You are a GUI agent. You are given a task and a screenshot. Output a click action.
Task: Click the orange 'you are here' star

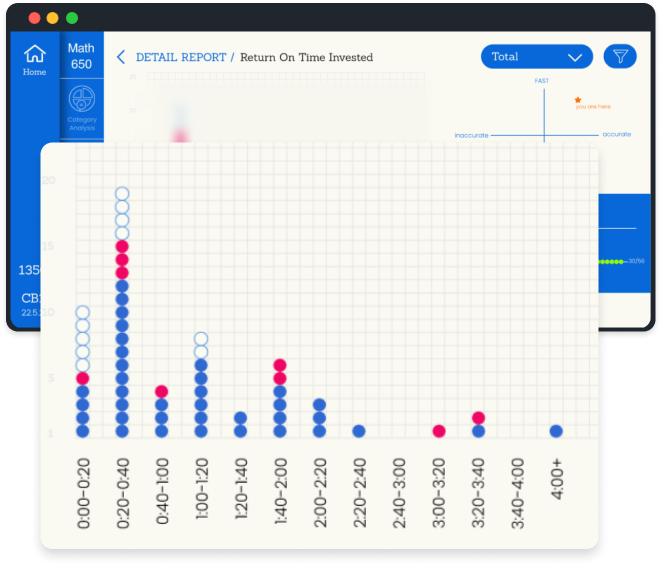pos(578,99)
